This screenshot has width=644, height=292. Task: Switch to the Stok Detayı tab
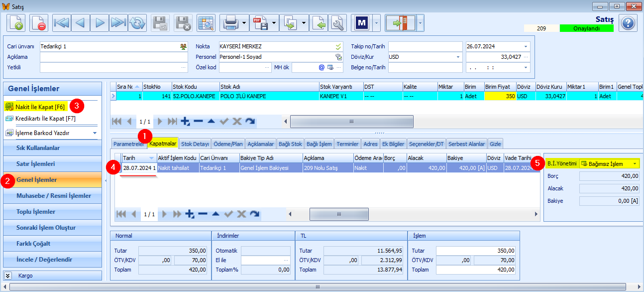[x=195, y=144]
